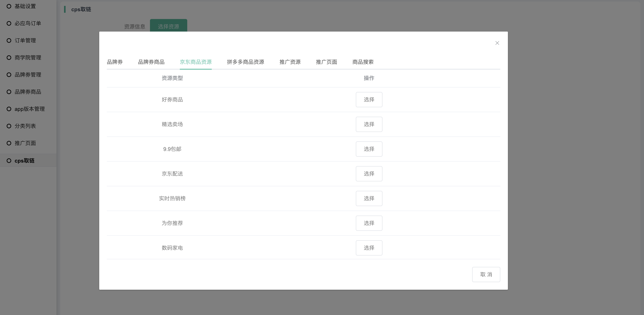Go to the 商品搜索 tab
The image size is (644, 315).
click(x=363, y=62)
